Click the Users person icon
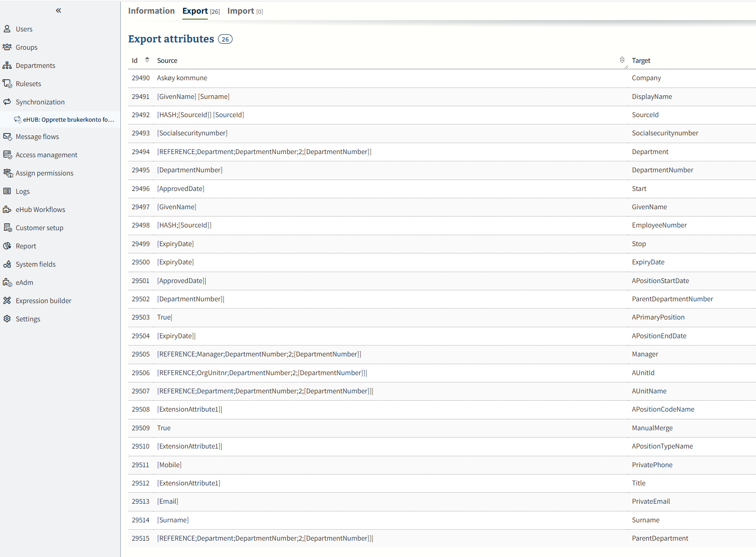Viewport: 756px width, 557px height. 7,29
